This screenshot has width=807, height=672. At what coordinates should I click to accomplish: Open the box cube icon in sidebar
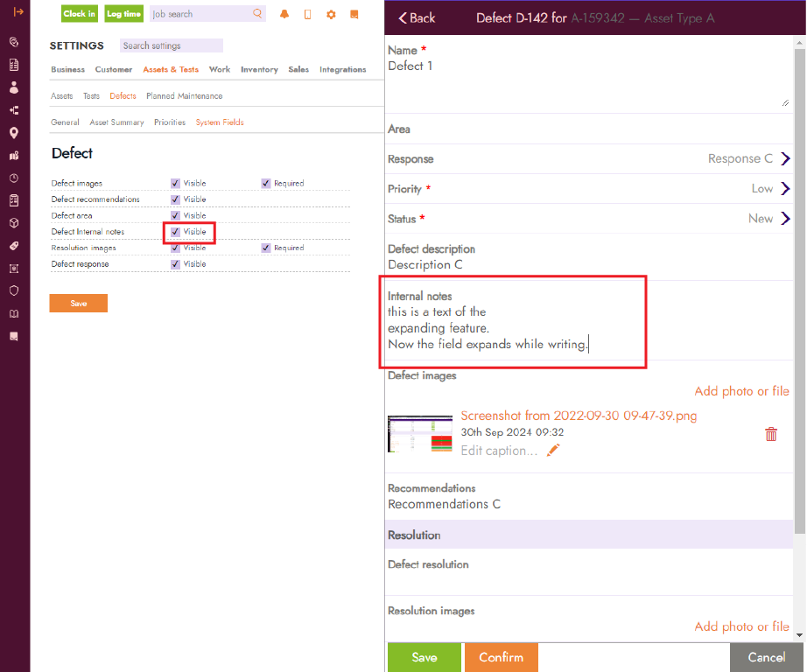(14, 223)
